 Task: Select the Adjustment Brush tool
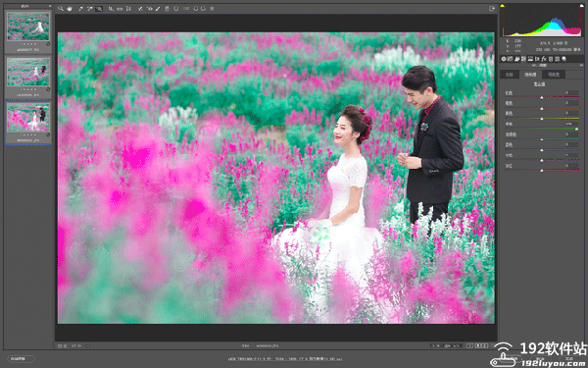click(158, 8)
